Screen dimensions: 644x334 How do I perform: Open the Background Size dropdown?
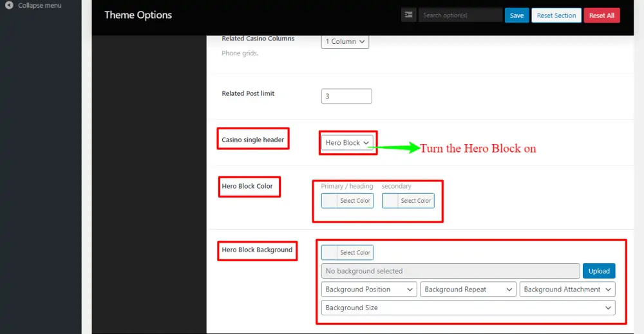(468, 308)
